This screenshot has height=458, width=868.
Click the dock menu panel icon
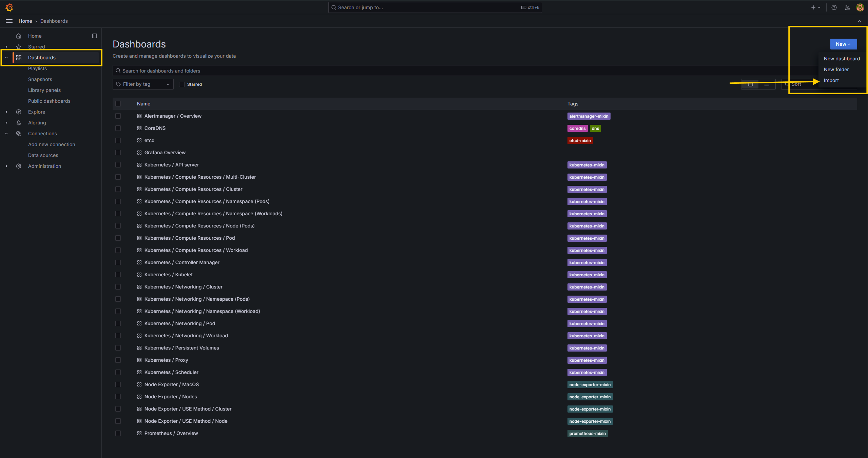[x=95, y=36]
